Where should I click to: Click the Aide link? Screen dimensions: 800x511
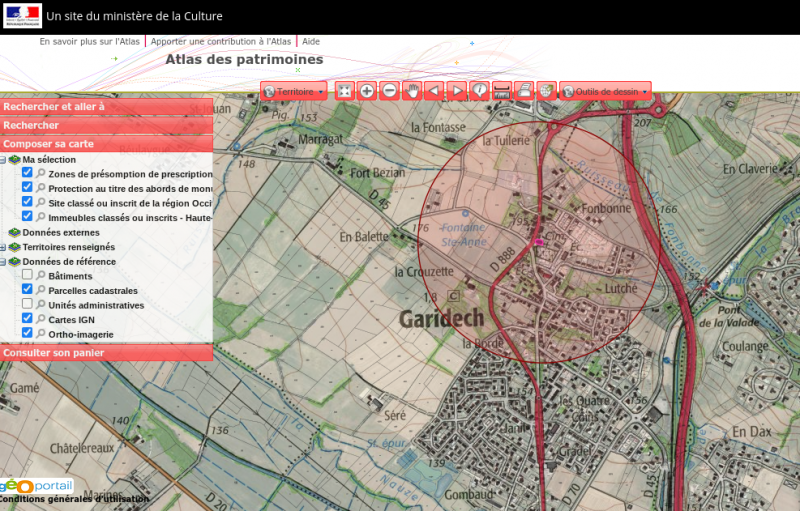[311, 42]
